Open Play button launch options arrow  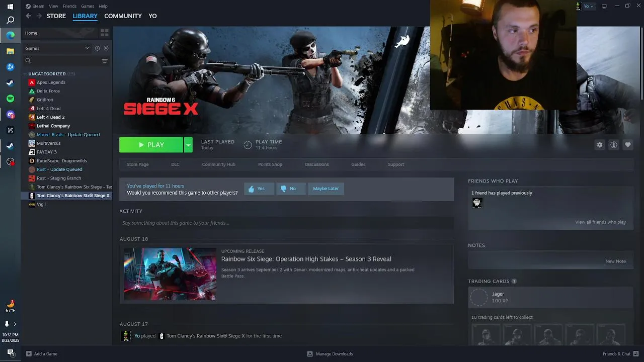(x=188, y=145)
